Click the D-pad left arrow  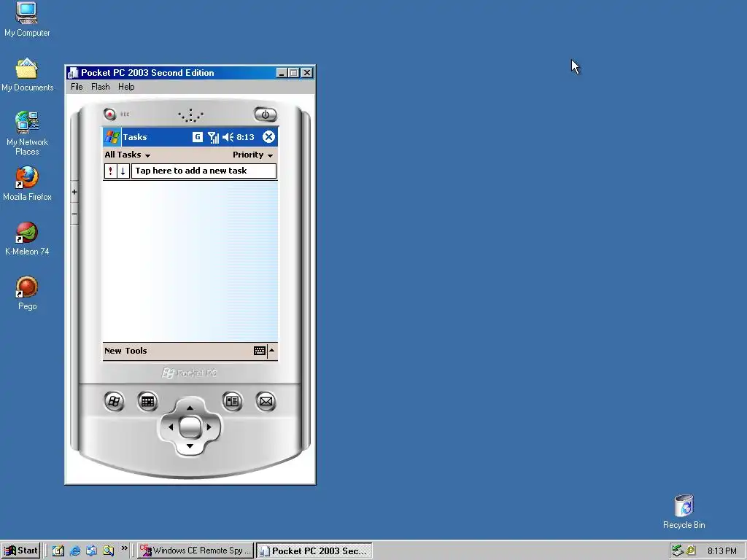[171, 427]
